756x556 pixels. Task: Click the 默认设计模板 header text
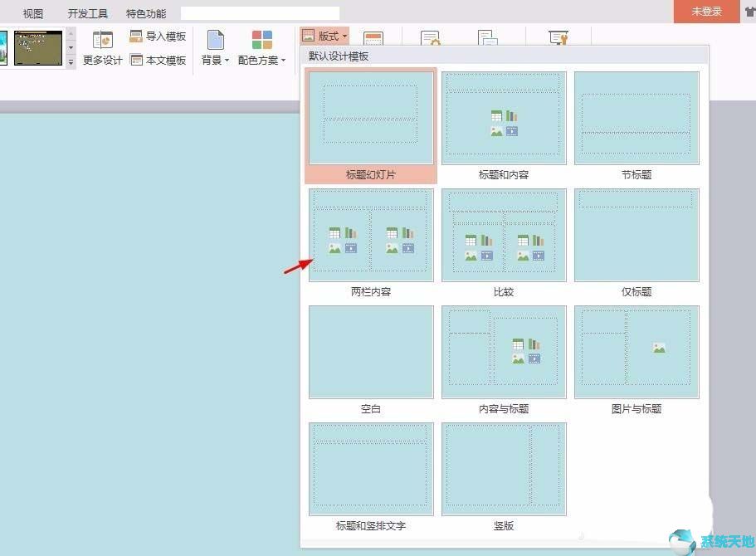click(x=339, y=56)
